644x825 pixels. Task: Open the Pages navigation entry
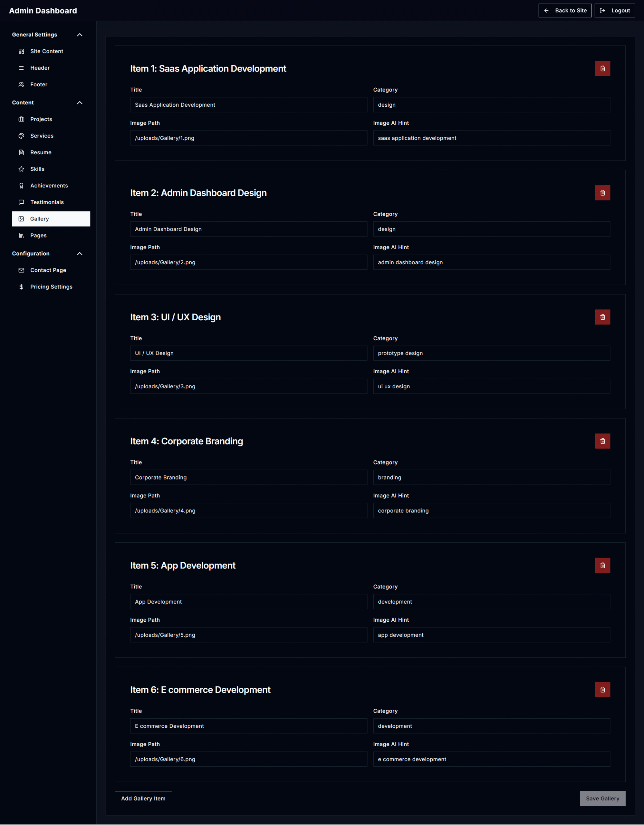pos(38,235)
